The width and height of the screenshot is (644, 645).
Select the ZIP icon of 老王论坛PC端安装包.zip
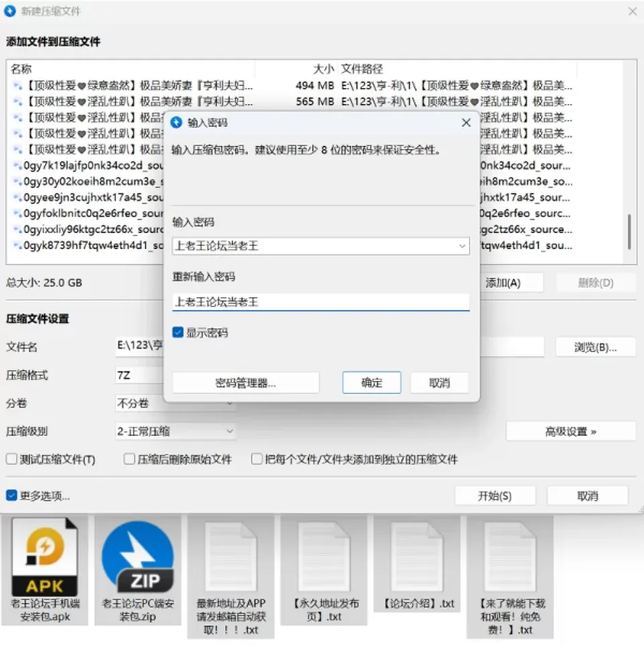point(138,557)
